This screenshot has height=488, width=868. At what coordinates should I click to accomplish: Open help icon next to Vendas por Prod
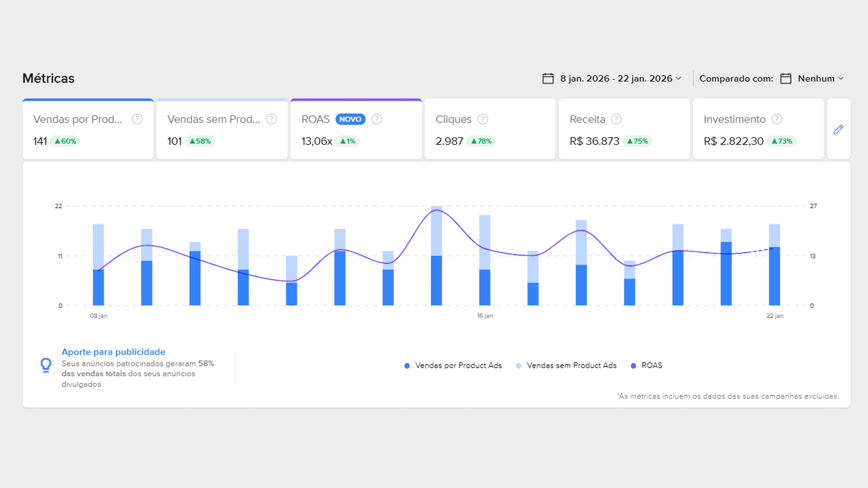[137, 119]
